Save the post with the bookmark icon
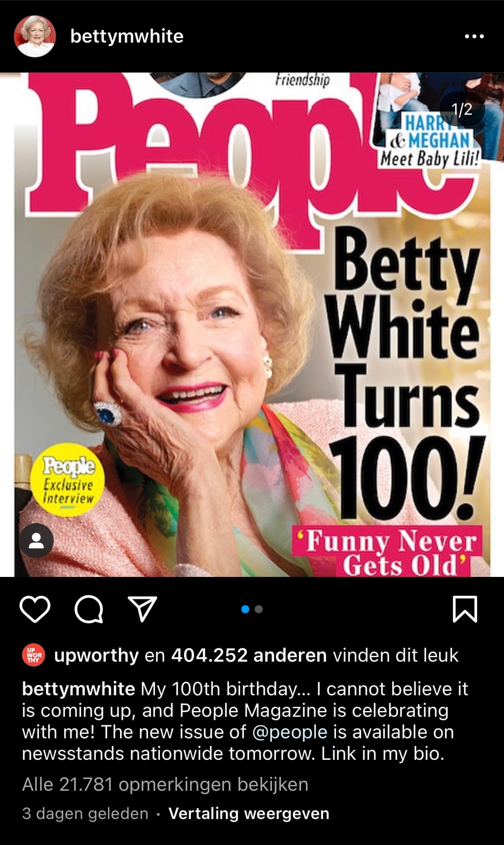 [465, 609]
